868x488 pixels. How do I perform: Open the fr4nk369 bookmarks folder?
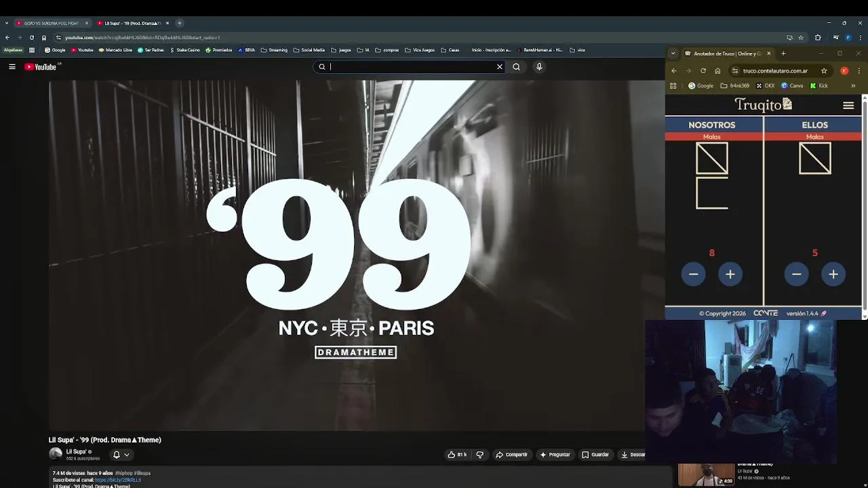(735, 85)
